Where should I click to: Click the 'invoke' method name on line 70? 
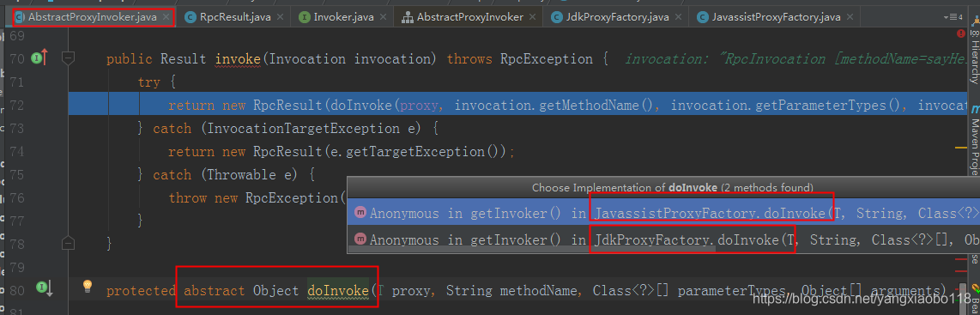[238, 59]
